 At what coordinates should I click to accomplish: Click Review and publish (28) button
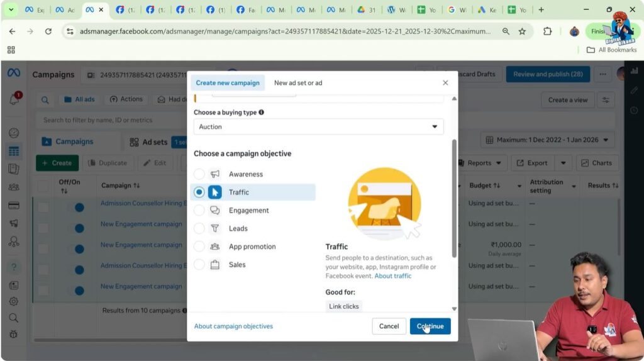pyautogui.click(x=548, y=74)
